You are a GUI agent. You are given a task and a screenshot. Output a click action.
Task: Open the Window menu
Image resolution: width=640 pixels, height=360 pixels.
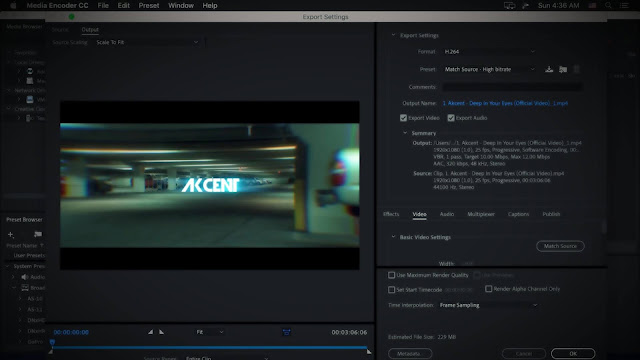coord(181,5)
